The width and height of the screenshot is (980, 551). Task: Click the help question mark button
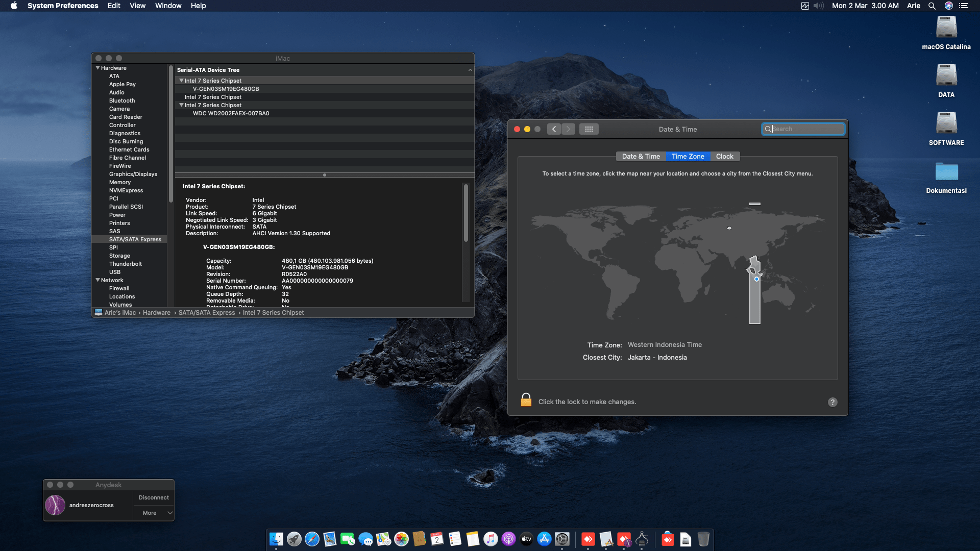coord(832,402)
